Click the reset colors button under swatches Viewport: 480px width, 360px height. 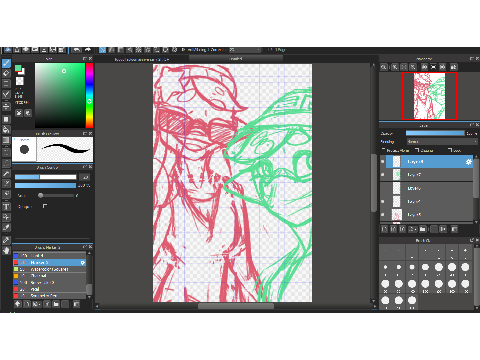28,113
